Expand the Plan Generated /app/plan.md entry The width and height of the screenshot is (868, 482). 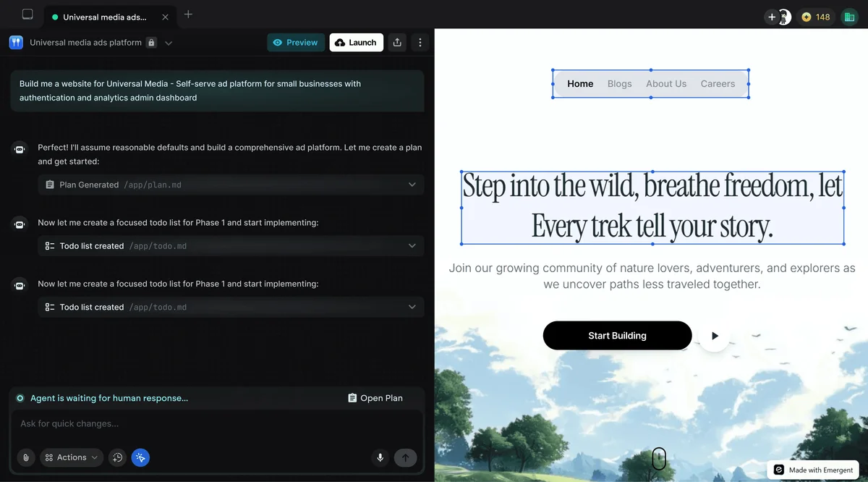[x=412, y=185]
